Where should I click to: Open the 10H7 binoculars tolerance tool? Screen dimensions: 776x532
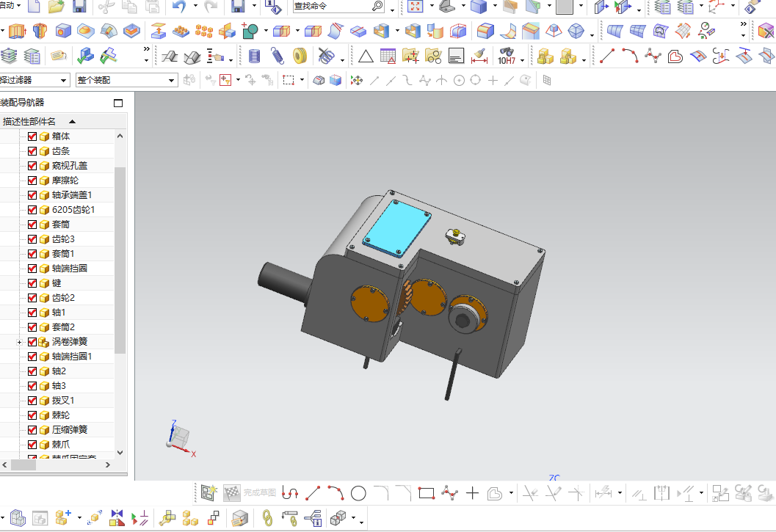[x=507, y=56]
